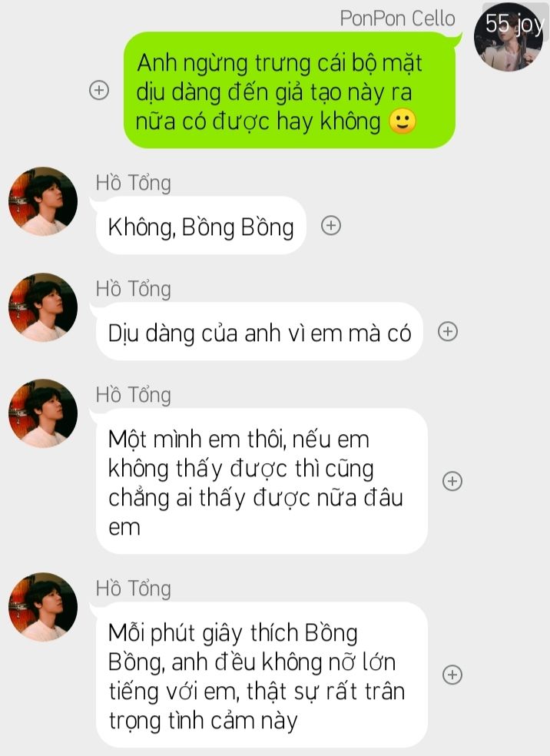The height and width of the screenshot is (756, 550).
Task: Select the "Một mình em thôi" message bubble
Action: pyautogui.click(x=262, y=481)
